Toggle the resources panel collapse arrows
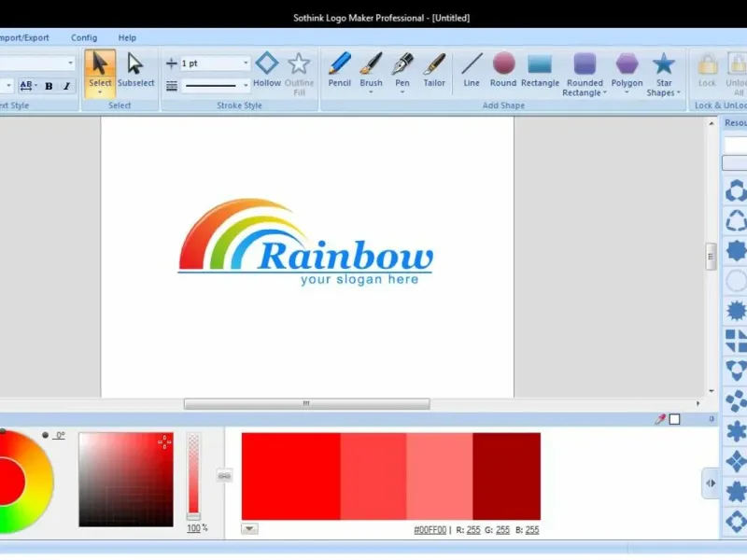747x560 pixels. click(711, 483)
